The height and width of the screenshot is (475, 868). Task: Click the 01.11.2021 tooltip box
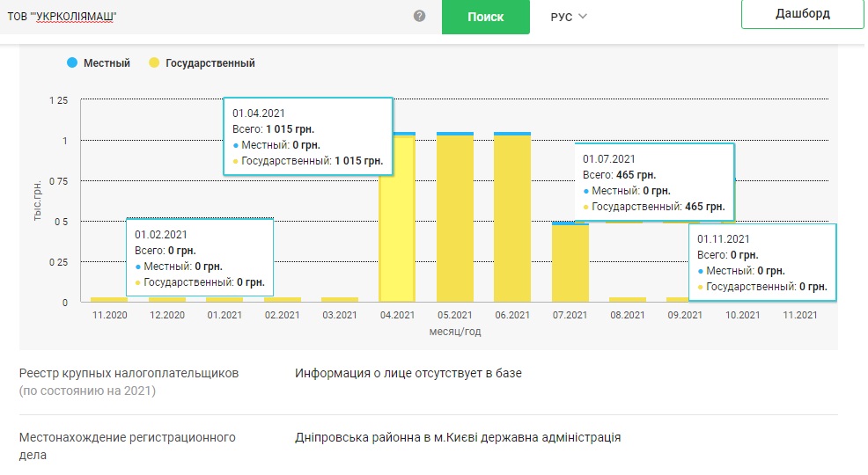click(x=761, y=262)
